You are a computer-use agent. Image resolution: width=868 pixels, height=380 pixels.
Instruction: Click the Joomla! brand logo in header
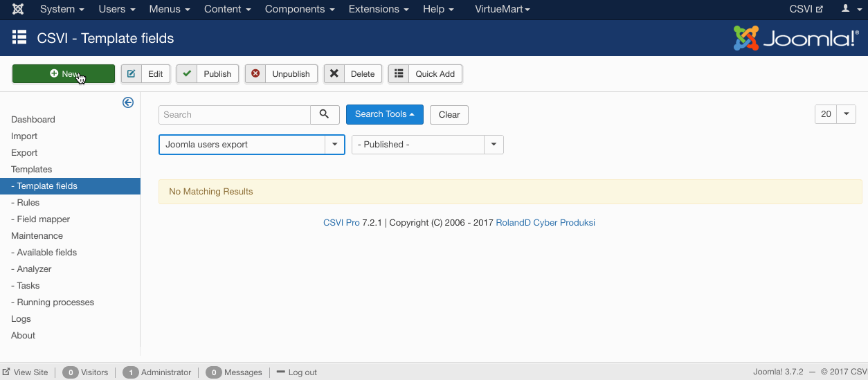point(796,38)
